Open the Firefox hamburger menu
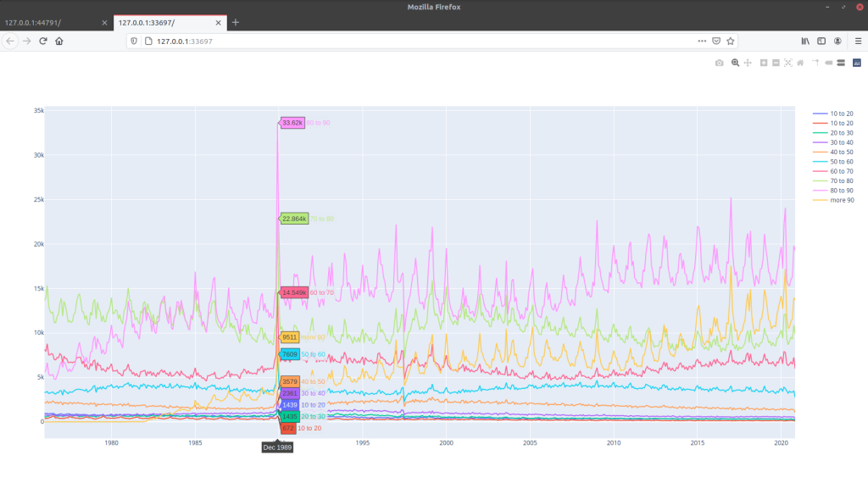This screenshot has width=868, height=483. tap(858, 41)
